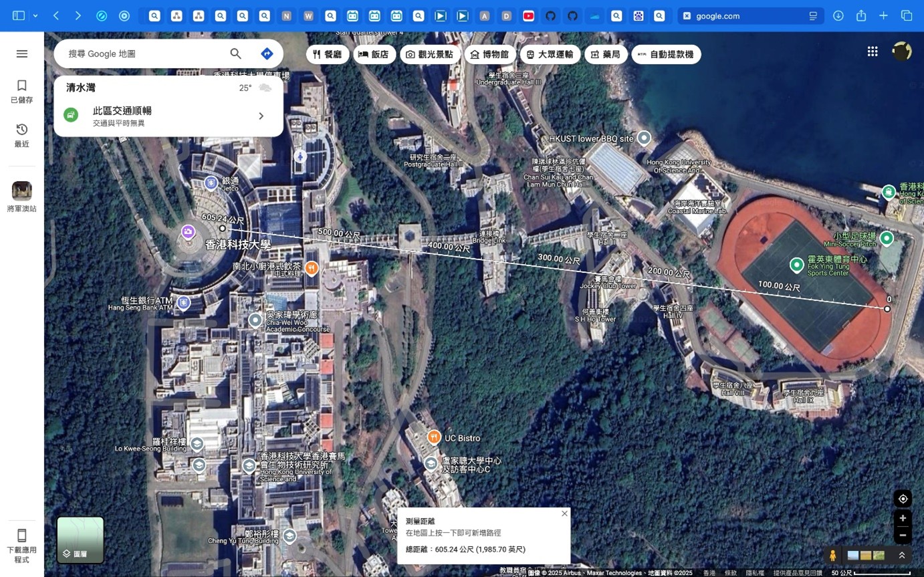
Task: Open directions with the blue arrow icon
Action: [267, 53]
